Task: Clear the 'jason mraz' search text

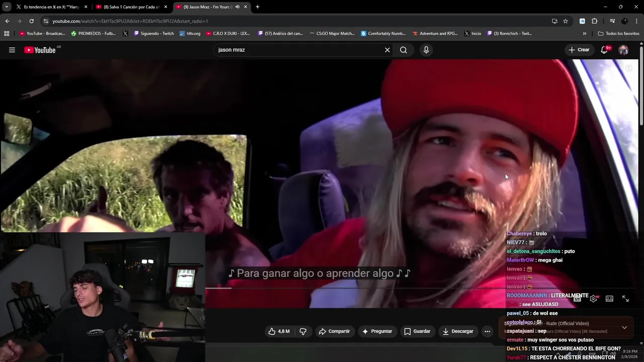Action: (387, 50)
